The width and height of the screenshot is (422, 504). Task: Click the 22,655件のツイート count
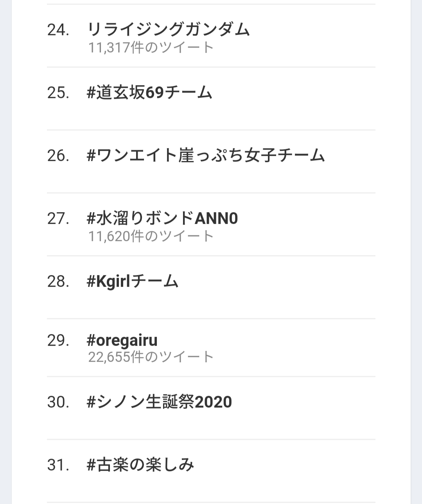point(151,357)
